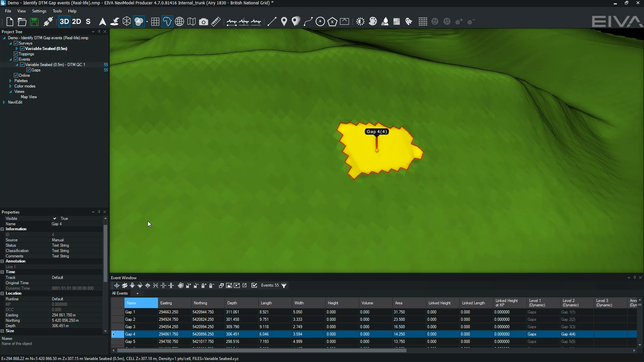Switch to 3D view mode
Viewport: 644px width, 362px height.
click(64, 21)
